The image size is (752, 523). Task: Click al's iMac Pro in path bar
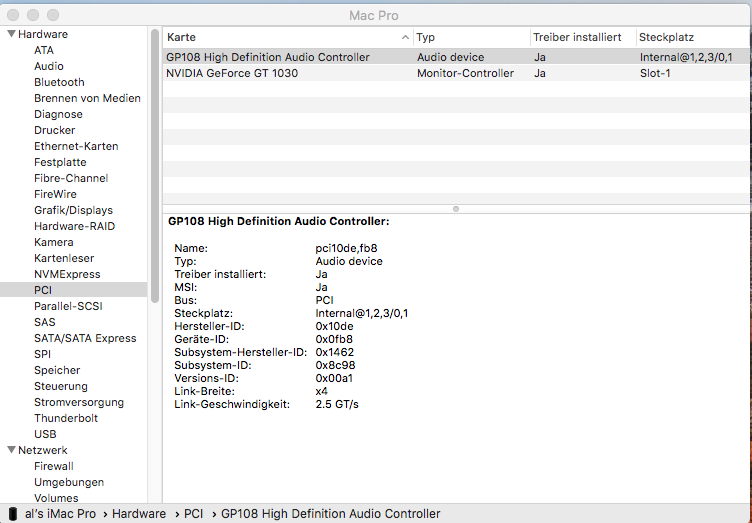(x=60, y=514)
